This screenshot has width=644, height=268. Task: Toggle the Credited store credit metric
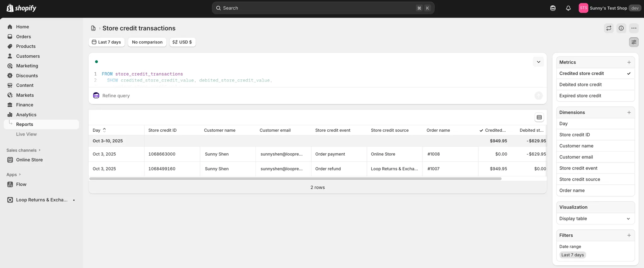595,73
